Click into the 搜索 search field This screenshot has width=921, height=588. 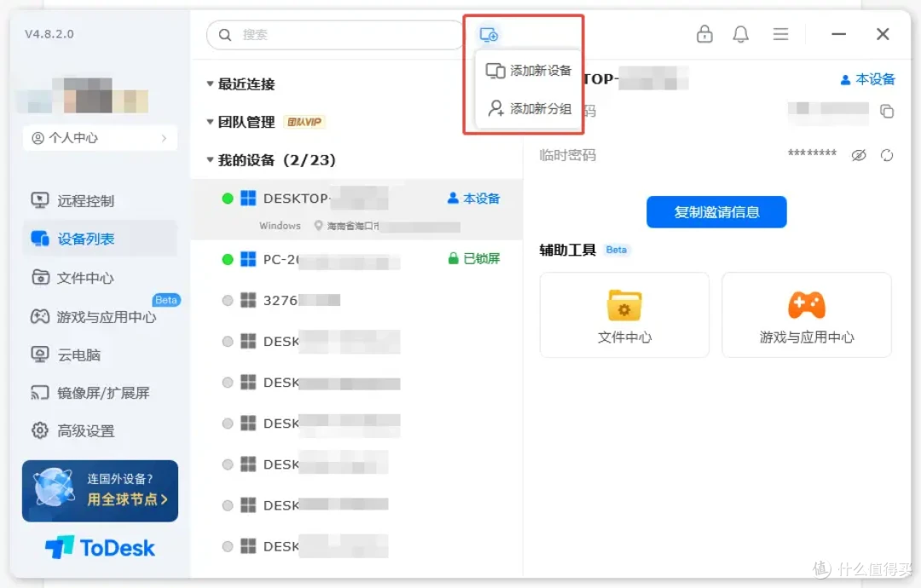pyautogui.click(x=336, y=35)
